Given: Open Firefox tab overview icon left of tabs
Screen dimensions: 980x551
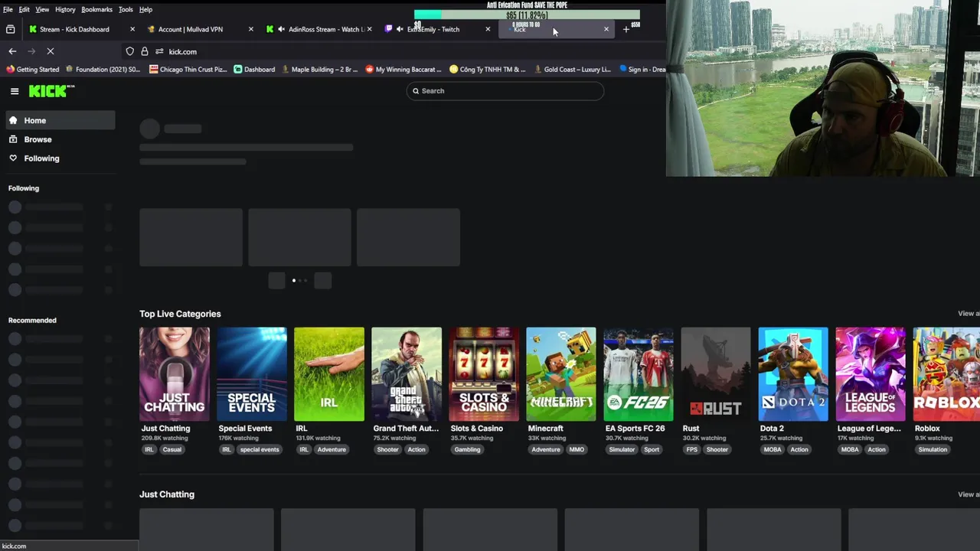Looking at the screenshot, I should (x=10, y=29).
